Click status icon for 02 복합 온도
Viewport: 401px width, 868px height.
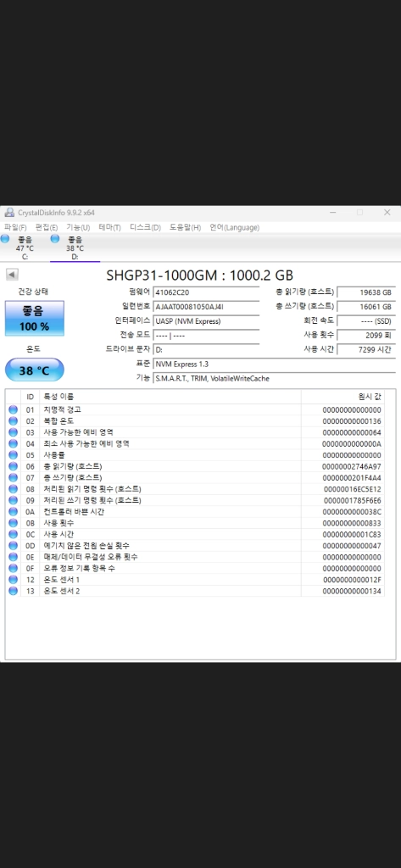[x=14, y=421]
